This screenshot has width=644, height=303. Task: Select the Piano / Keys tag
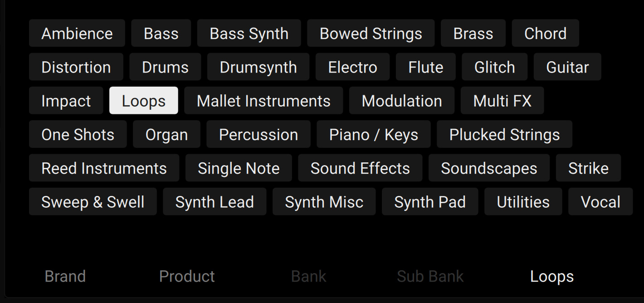[x=374, y=135]
